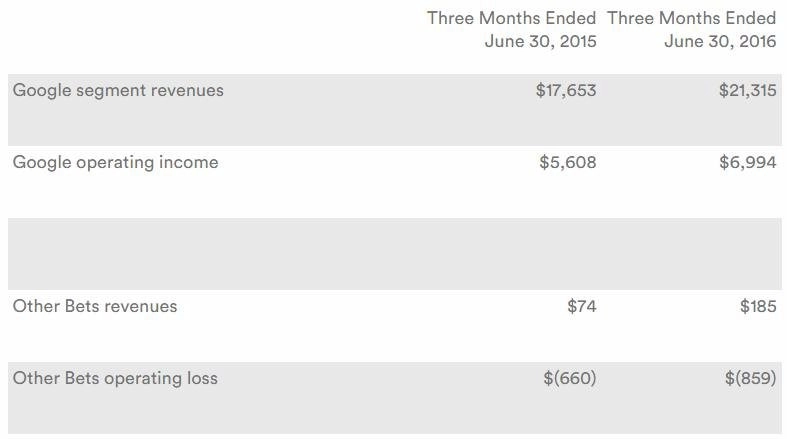Select the $6,994 operating income cell

(x=747, y=163)
